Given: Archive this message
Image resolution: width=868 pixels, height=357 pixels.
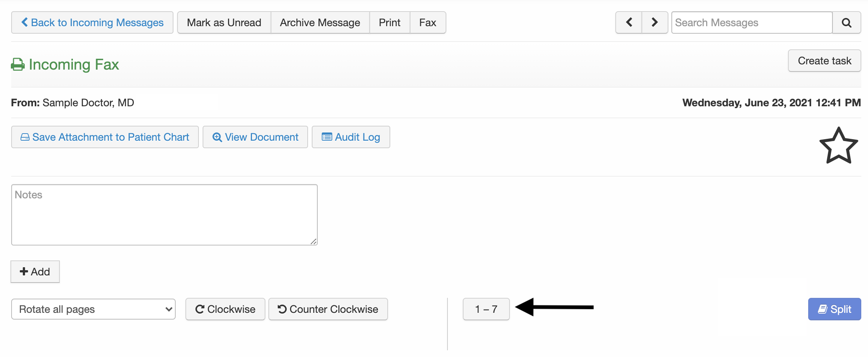Looking at the screenshot, I should (x=320, y=22).
